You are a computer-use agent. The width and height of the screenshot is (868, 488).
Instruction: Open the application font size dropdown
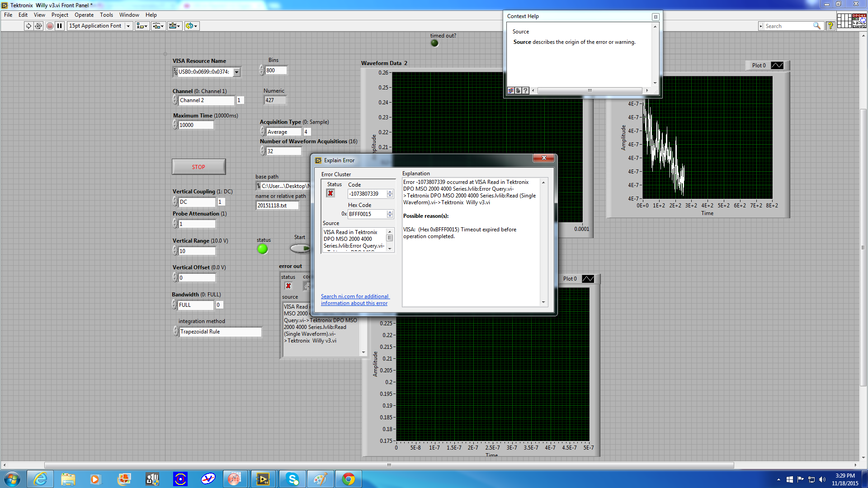[x=128, y=26]
